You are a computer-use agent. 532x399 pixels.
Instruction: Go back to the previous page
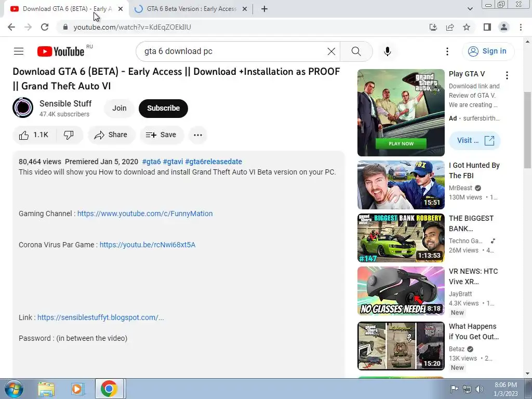[x=11, y=27]
